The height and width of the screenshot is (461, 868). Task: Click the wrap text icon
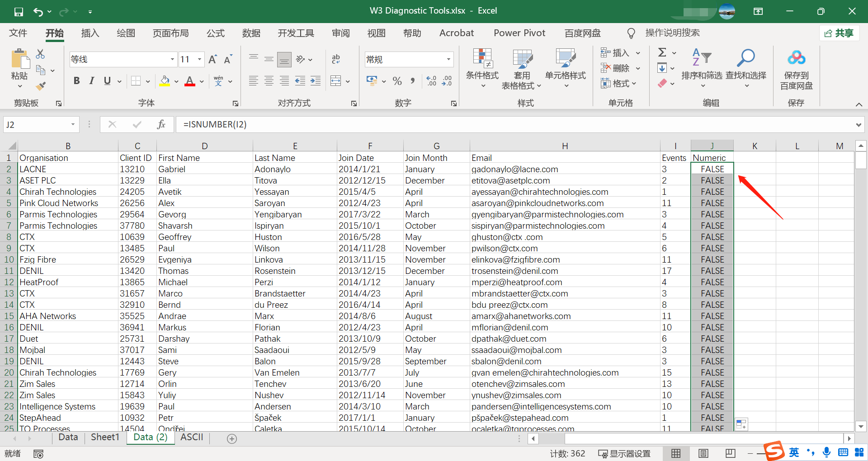point(336,59)
